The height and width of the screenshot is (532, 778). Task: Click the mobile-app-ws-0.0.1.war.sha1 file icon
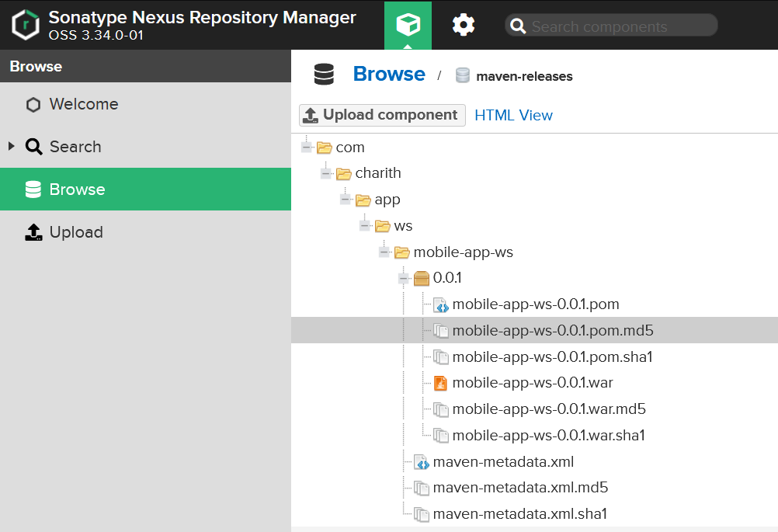point(440,436)
